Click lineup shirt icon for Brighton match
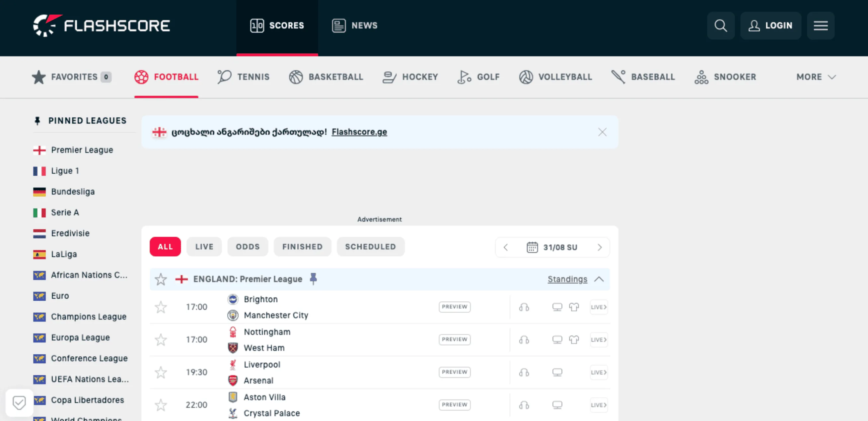This screenshot has height=421, width=868. click(x=574, y=307)
